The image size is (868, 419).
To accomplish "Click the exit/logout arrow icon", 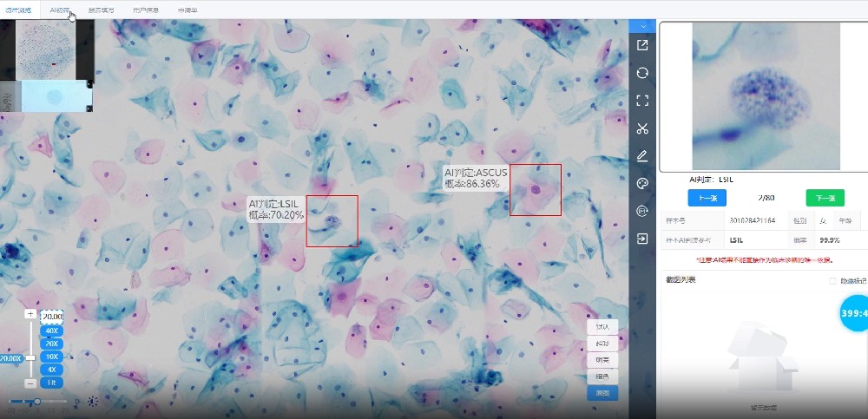I will (642, 239).
